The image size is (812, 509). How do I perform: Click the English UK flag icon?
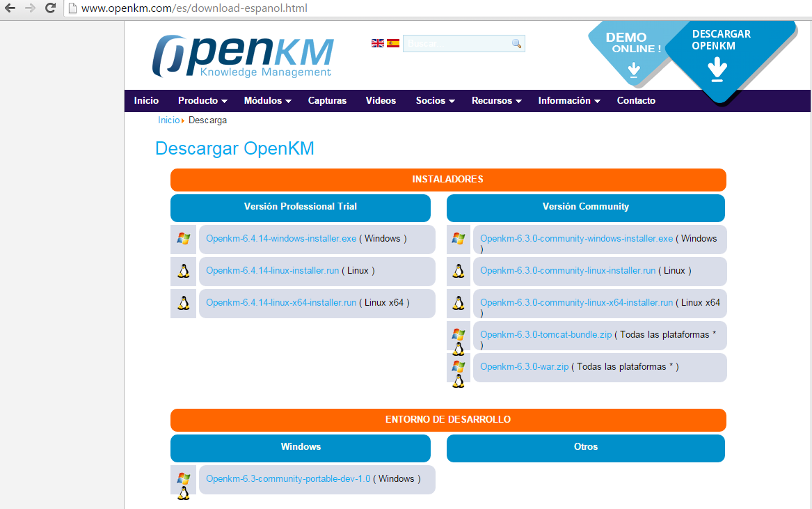(x=378, y=43)
